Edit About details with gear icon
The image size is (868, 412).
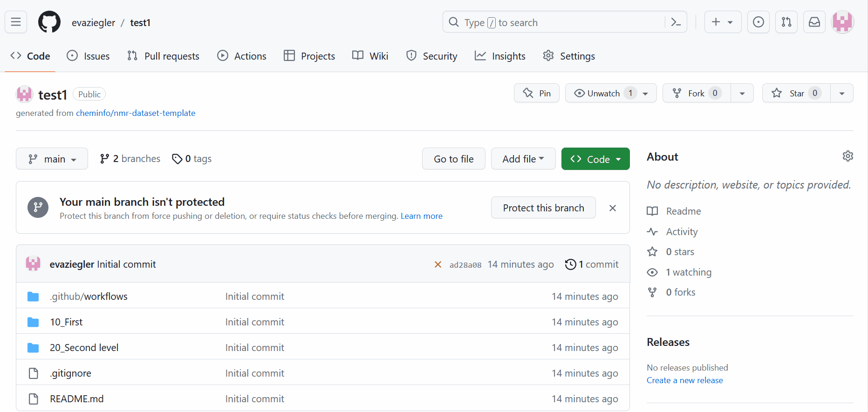(x=847, y=156)
